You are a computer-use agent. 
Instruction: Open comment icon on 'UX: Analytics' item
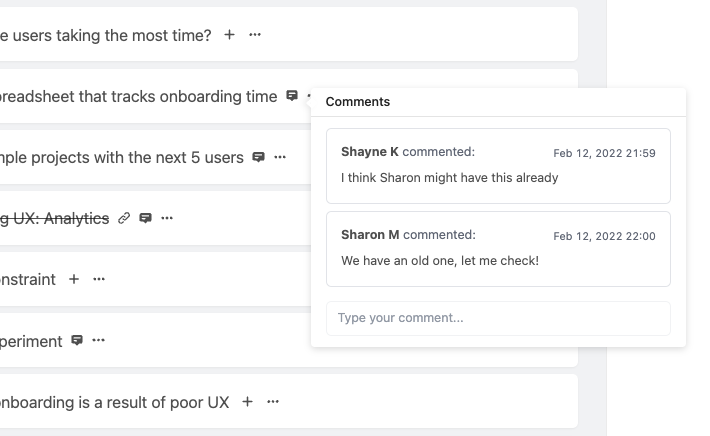click(x=145, y=218)
